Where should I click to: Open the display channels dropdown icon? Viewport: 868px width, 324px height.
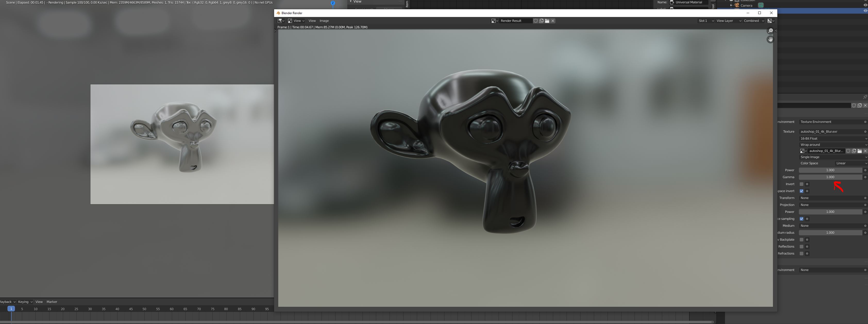[771, 21]
